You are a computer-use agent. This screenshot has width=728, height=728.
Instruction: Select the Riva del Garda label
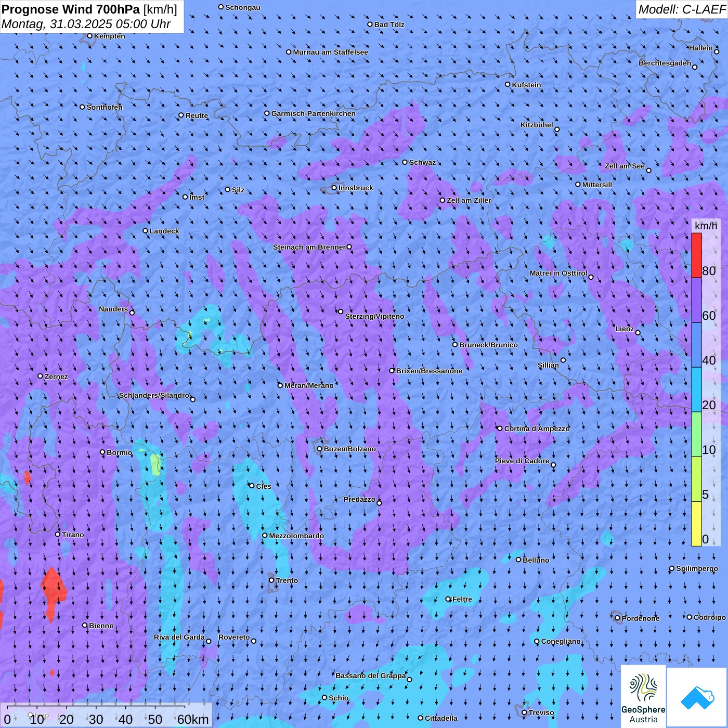[179, 637]
